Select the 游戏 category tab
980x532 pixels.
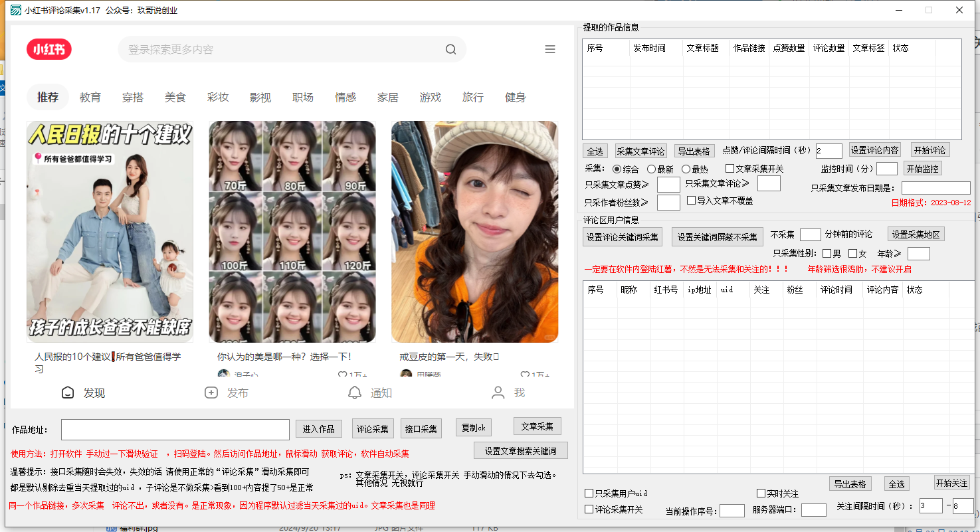point(431,97)
